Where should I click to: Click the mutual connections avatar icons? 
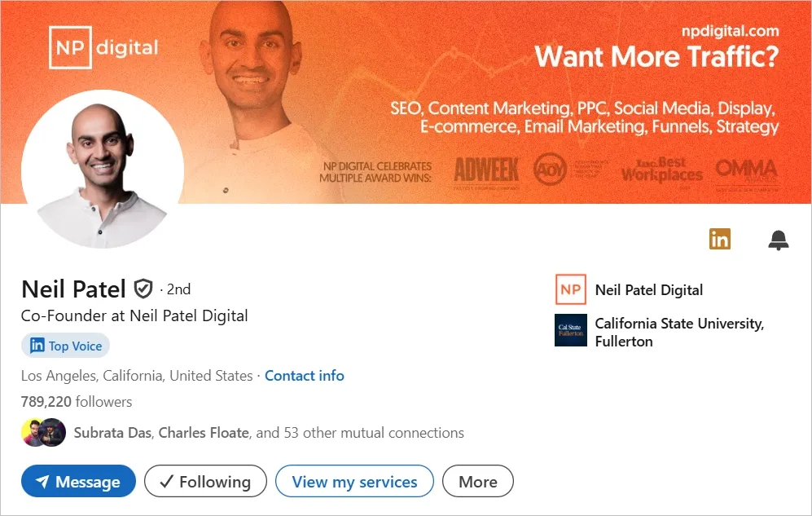coord(43,433)
